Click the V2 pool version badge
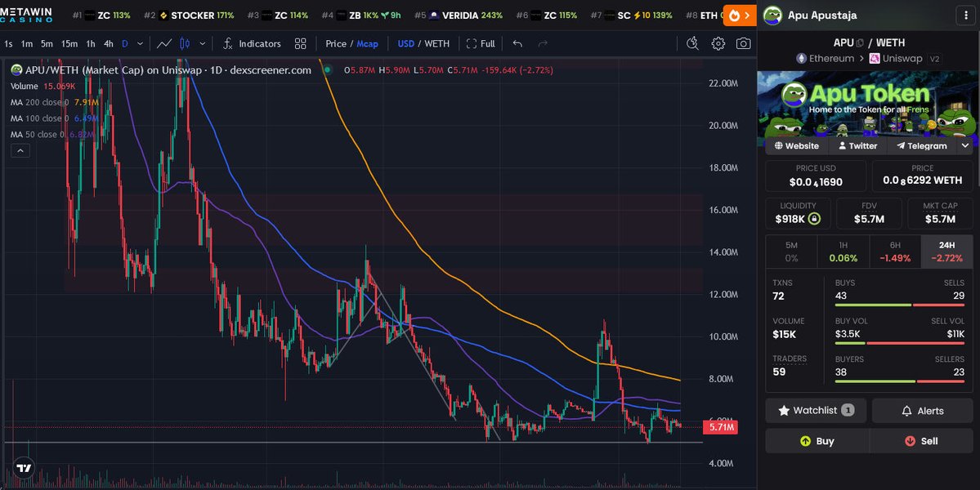 tap(935, 59)
